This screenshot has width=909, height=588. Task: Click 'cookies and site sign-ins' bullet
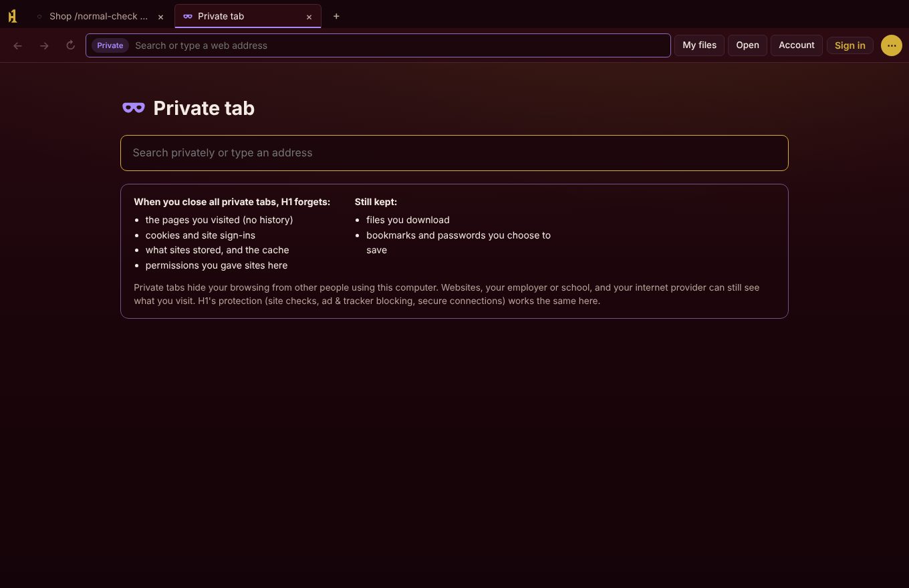click(x=201, y=235)
